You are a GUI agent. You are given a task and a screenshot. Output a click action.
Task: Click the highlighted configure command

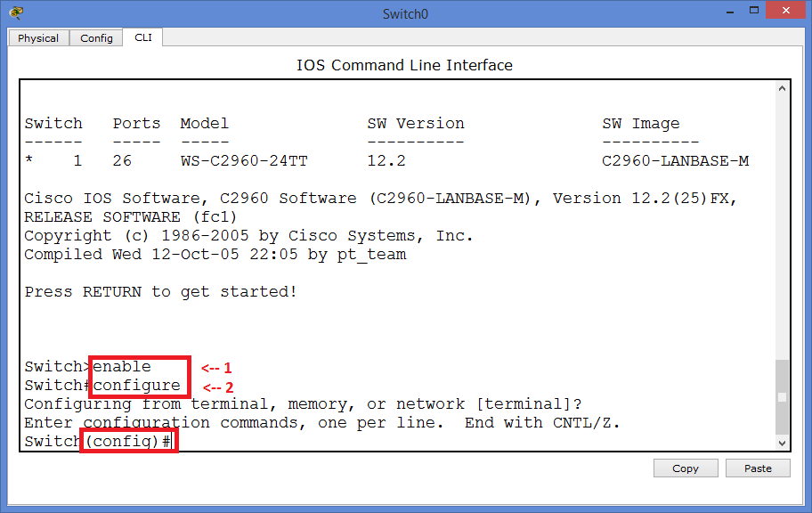point(138,387)
